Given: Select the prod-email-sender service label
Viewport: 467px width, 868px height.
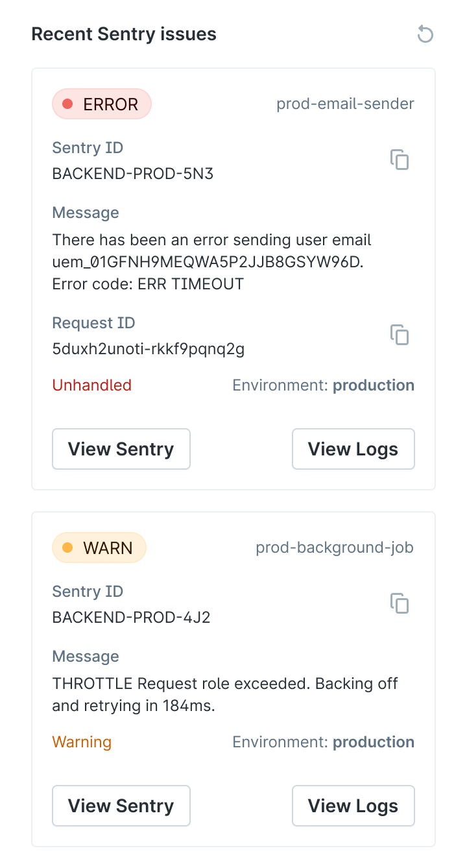Looking at the screenshot, I should 345,103.
